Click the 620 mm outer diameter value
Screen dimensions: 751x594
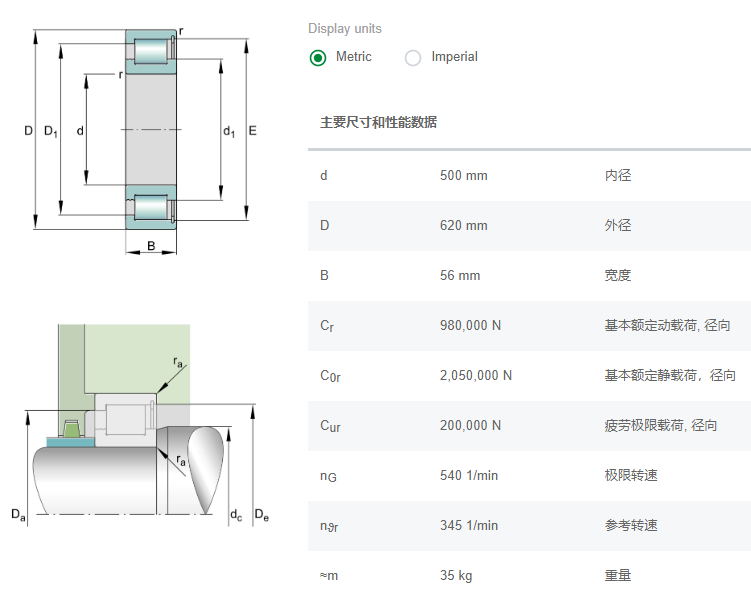(463, 226)
